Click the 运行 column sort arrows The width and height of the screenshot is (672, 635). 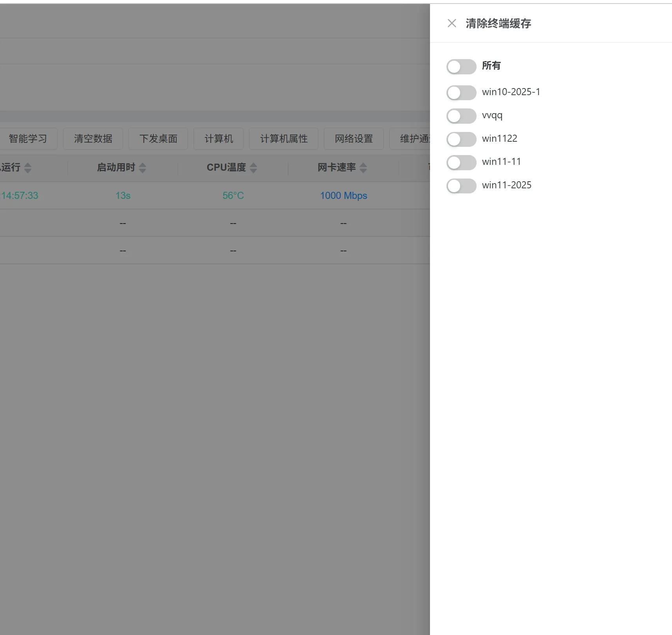tap(27, 168)
